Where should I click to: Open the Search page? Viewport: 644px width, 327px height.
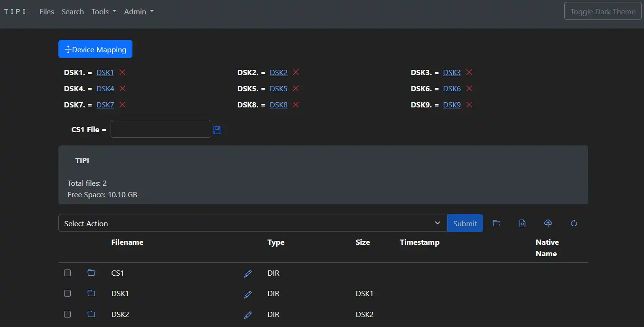73,12
